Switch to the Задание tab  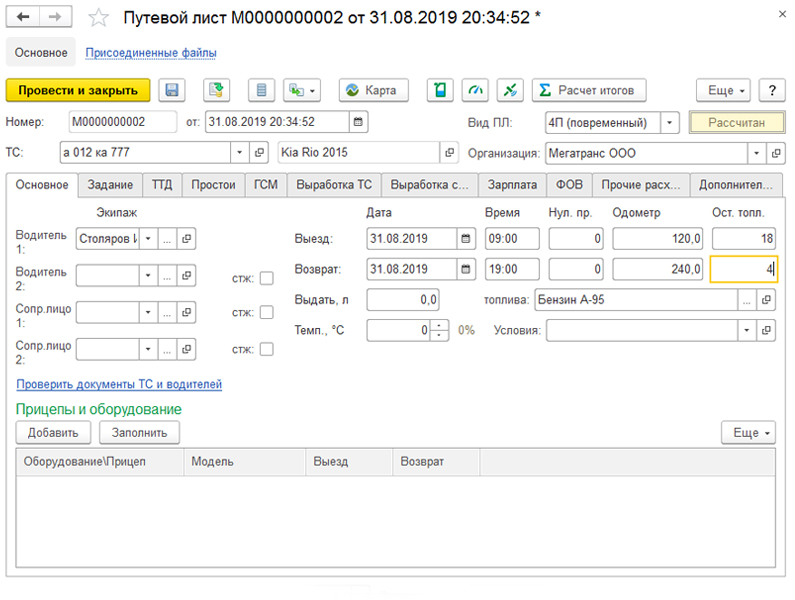click(110, 185)
